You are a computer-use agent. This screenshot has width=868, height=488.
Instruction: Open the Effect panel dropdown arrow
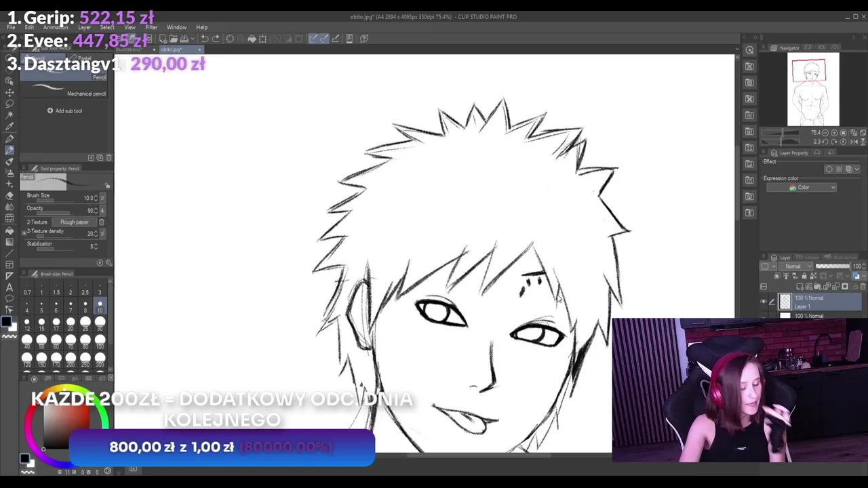[x=856, y=169]
